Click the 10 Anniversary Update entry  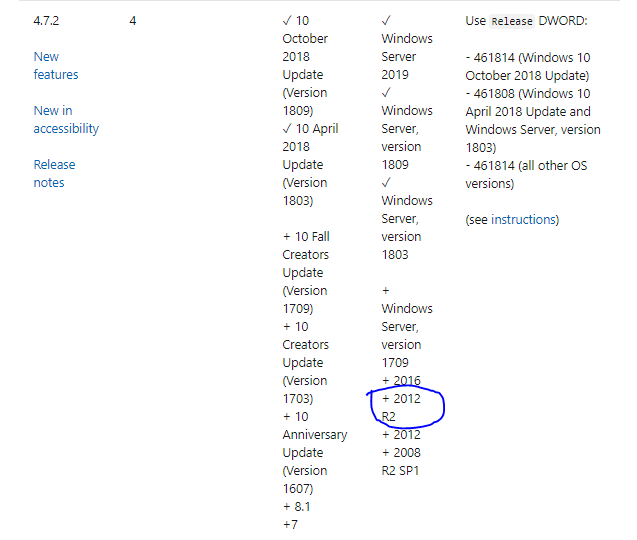click(x=314, y=444)
